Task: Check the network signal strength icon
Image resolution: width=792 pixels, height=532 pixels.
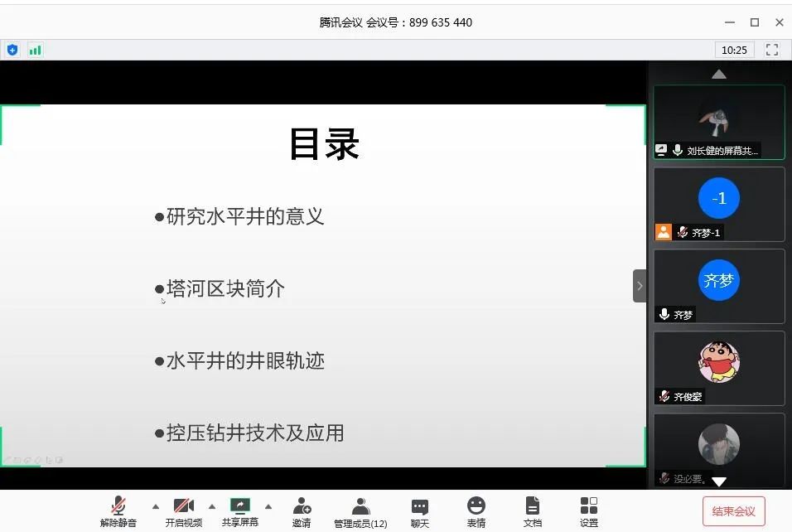Action: click(35, 50)
